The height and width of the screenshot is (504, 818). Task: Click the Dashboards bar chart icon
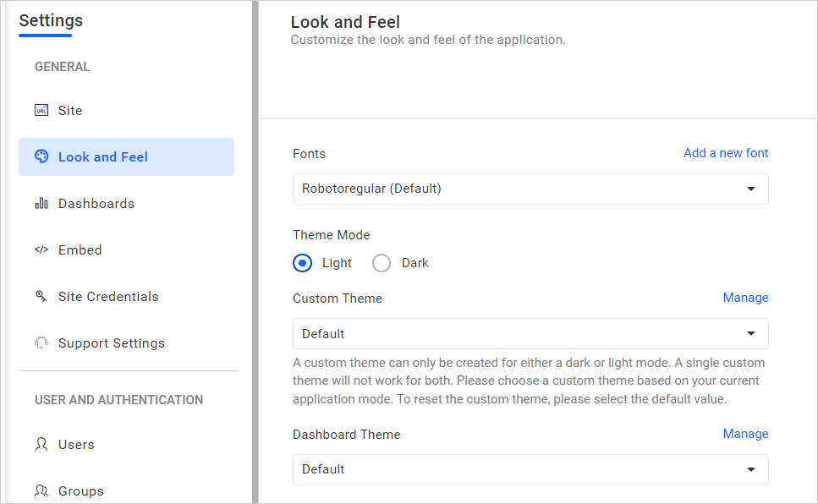tap(41, 204)
